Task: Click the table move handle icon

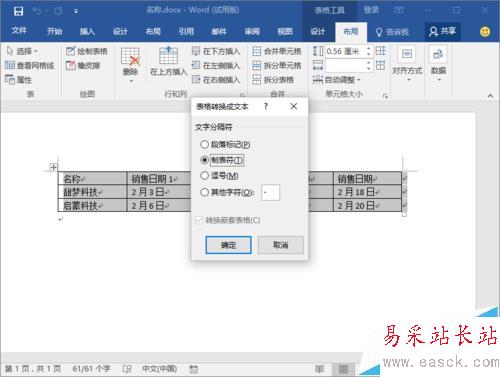Action: click(x=53, y=167)
